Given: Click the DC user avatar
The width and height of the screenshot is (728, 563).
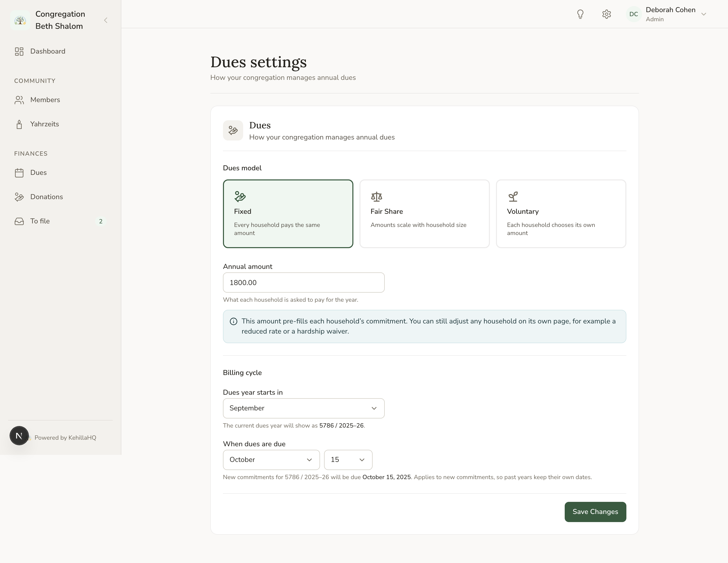Looking at the screenshot, I should [x=634, y=14].
